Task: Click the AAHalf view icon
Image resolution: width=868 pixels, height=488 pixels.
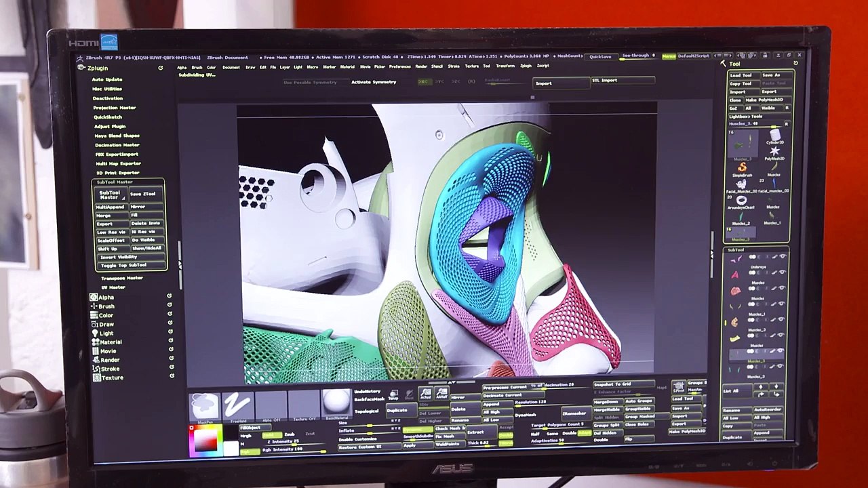Action: (x=441, y=394)
